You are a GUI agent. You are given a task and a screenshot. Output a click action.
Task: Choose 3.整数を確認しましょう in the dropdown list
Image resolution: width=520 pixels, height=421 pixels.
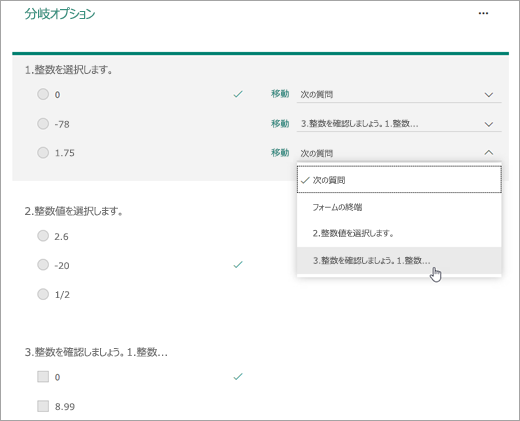coord(399,260)
